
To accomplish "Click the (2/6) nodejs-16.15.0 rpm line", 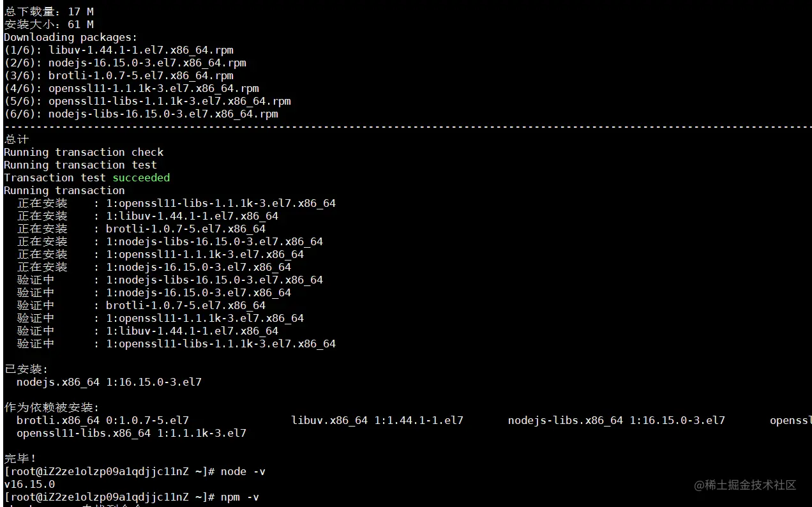I will point(124,63).
